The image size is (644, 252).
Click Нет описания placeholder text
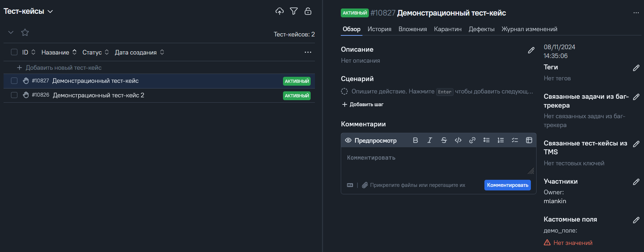coord(360,61)
